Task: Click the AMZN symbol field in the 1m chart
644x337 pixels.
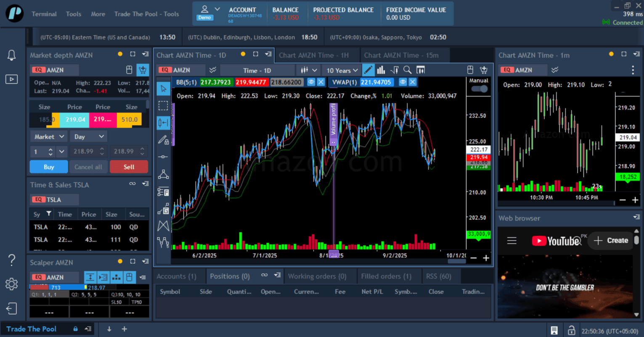Action: (523, 70)
